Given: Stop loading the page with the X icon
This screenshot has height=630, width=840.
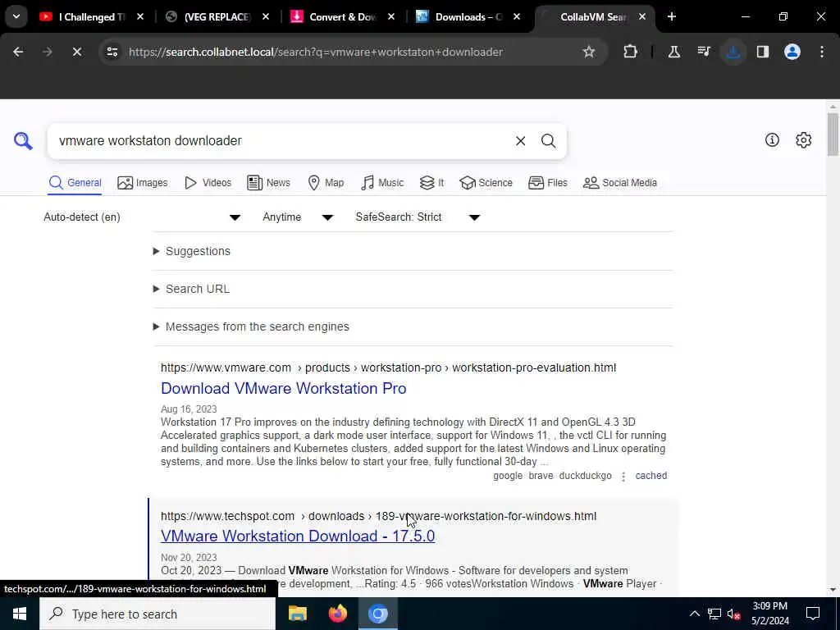Looking at the screenshot, I should tap(76, 52).
